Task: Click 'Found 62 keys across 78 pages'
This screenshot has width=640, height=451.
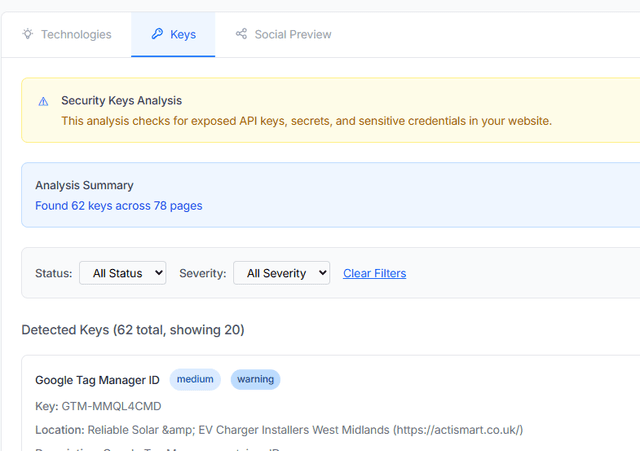Action: pyautogui.click(x=118, y=206)
